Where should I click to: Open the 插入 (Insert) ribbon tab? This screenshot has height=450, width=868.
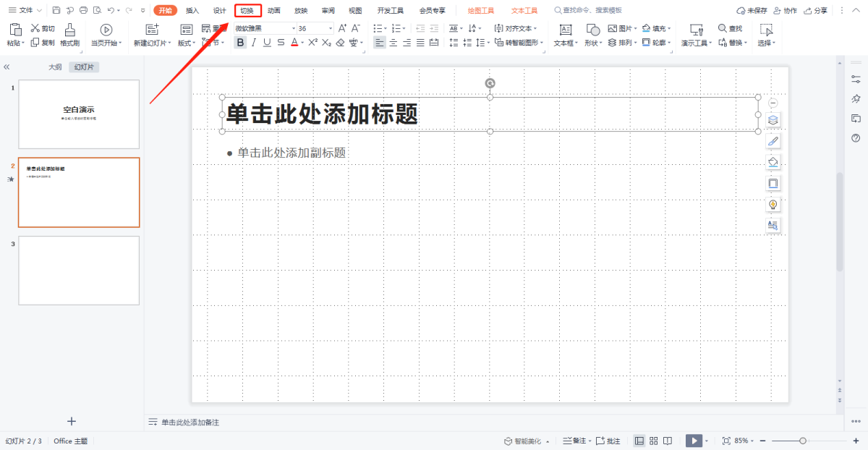point(192,11)
